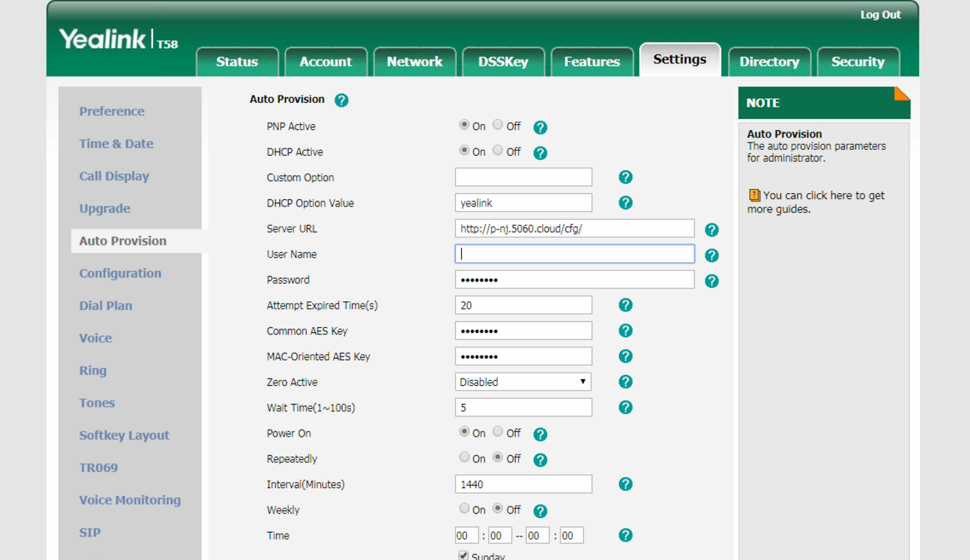The height and width of the screenshot is (560, 970).
Task: Set DHCP Active to Off
Action: (x=498, y=151)
